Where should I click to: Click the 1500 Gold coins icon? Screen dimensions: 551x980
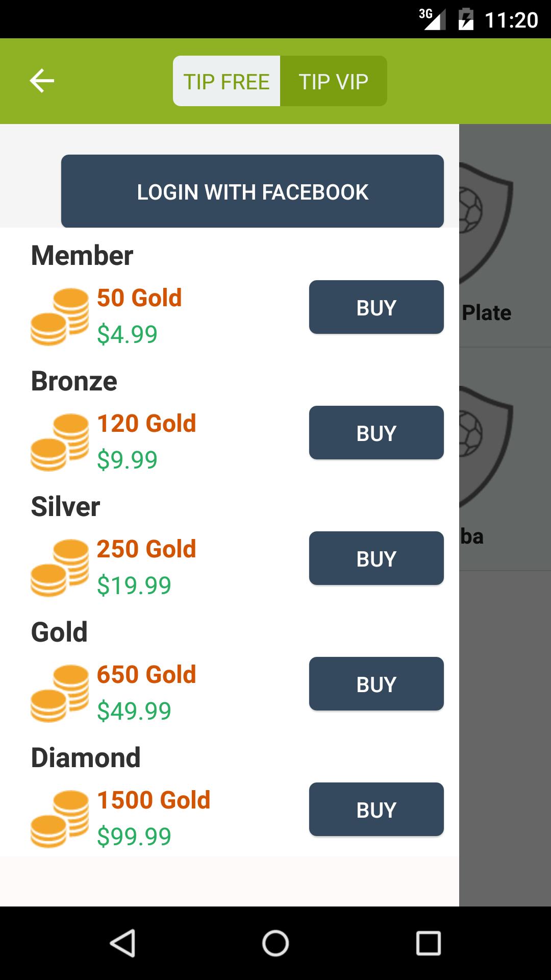tap(60, 819)
